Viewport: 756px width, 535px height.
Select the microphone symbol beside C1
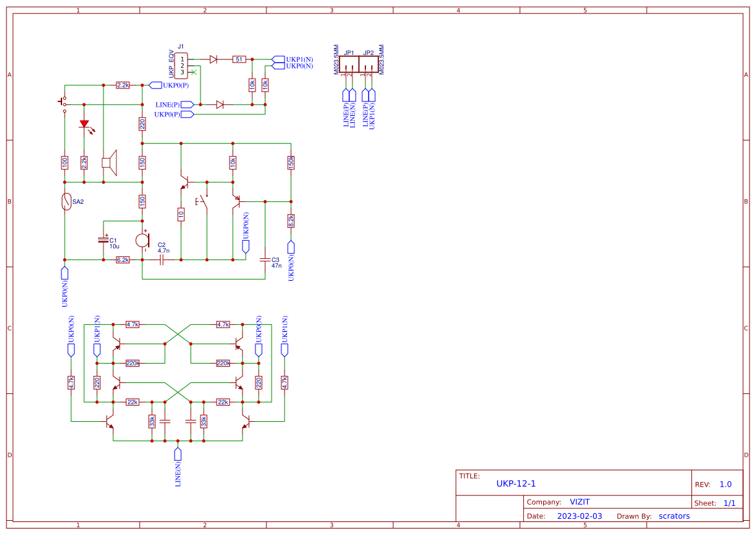[143, 240]
